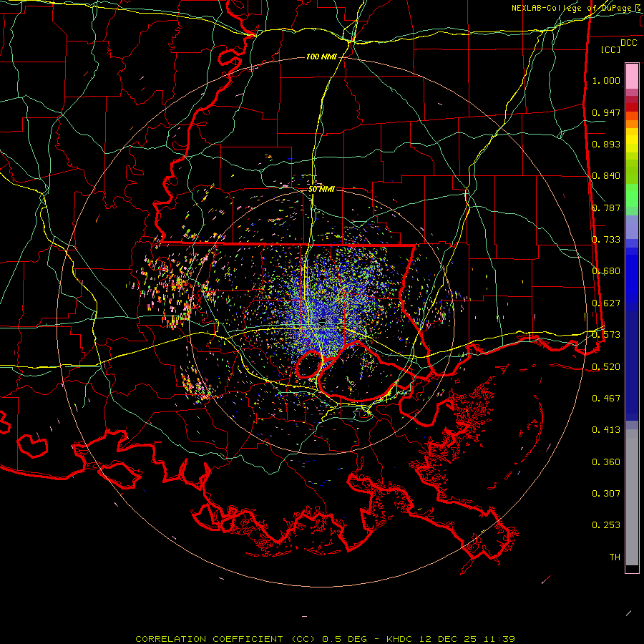The height and width of the screenshot is (644, 644).
Task: Click the 0.5 DEG elevation text
Action: click(344, 639)
